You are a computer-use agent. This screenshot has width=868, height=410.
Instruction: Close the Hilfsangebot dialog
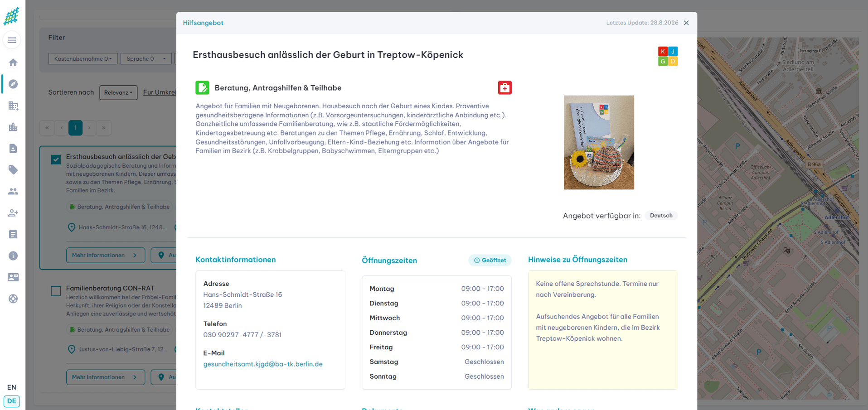686,23
